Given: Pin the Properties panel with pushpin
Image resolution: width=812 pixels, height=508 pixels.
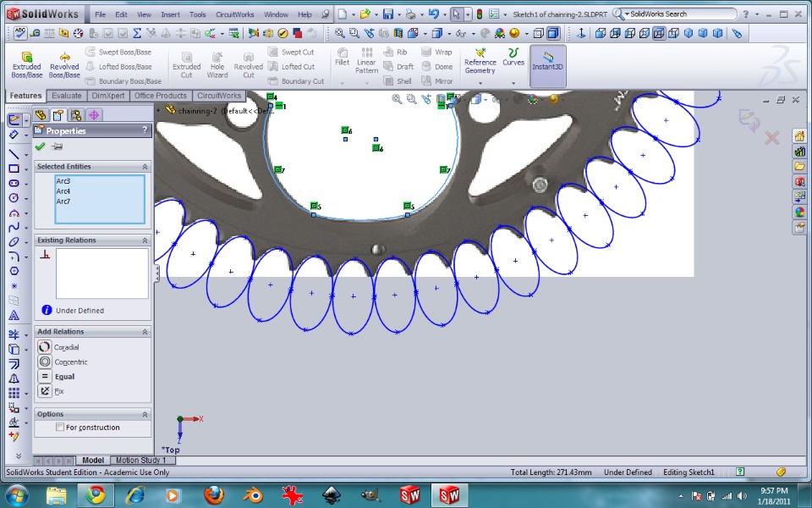Looking at the screenshot, I should coord(58,146).
